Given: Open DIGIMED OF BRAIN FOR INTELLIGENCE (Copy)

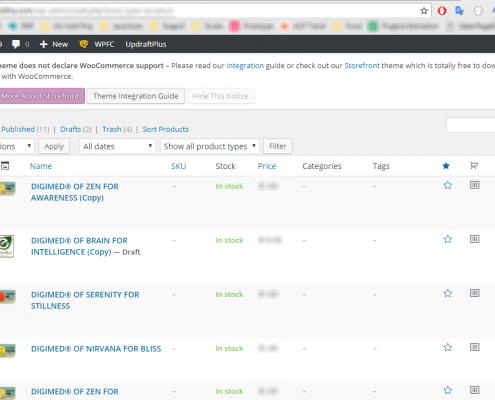Looking at the screenshot, I should pyautogui.click(x=79, y=246).
